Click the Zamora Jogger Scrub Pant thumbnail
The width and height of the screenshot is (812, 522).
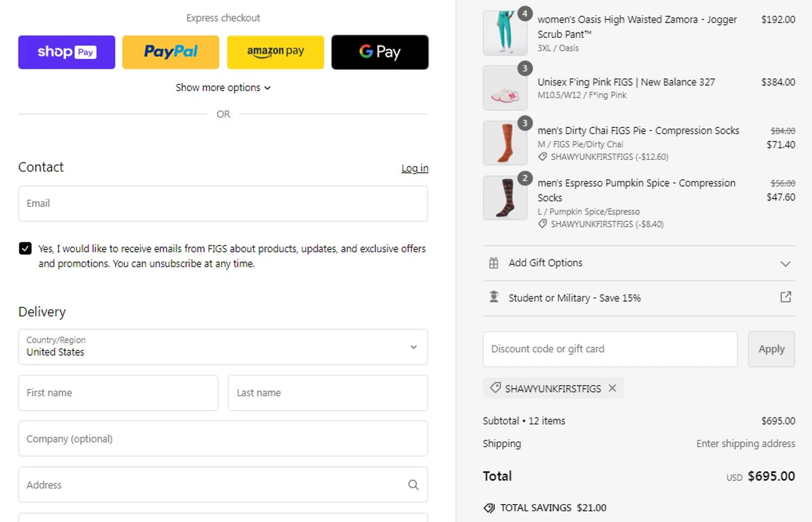pyautogui.click(x=505, y=33)
